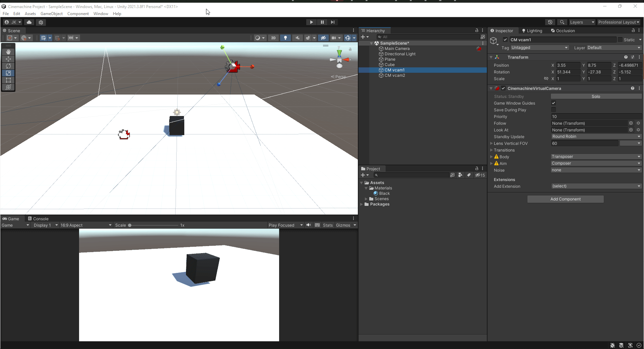The image size is (644, 349).
Task: Click the Priority input field
Action: click(596, 116)
